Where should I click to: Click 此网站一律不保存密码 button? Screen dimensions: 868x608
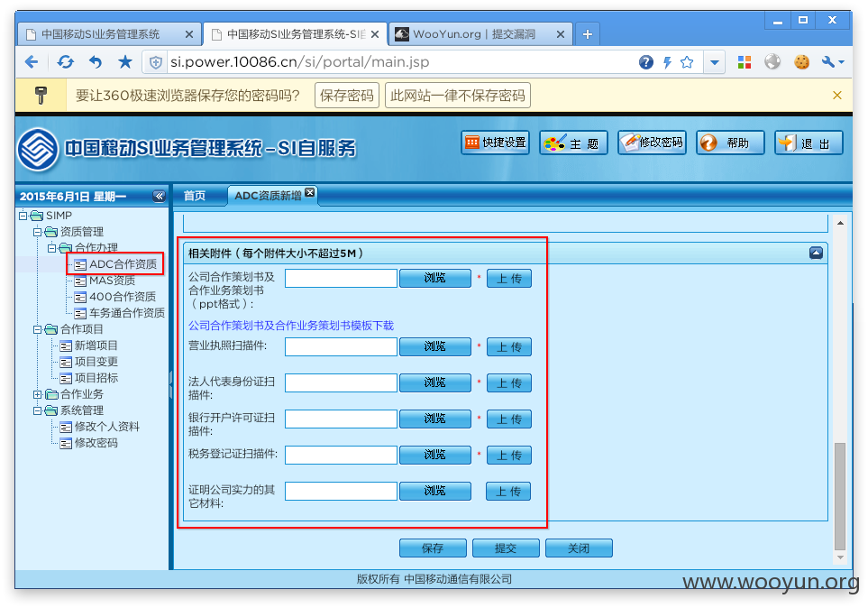coord(458,96)
